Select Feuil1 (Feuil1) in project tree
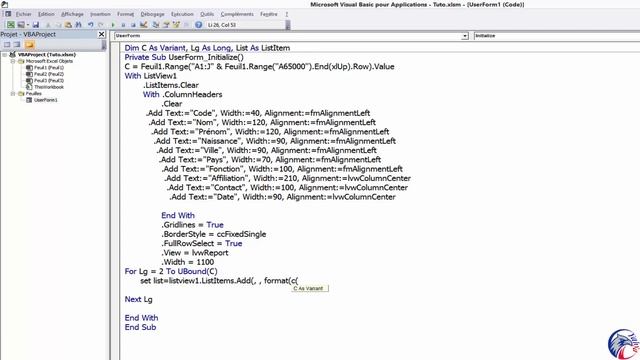This screenshot has height=360, width=640. click(x=49, y=67)
